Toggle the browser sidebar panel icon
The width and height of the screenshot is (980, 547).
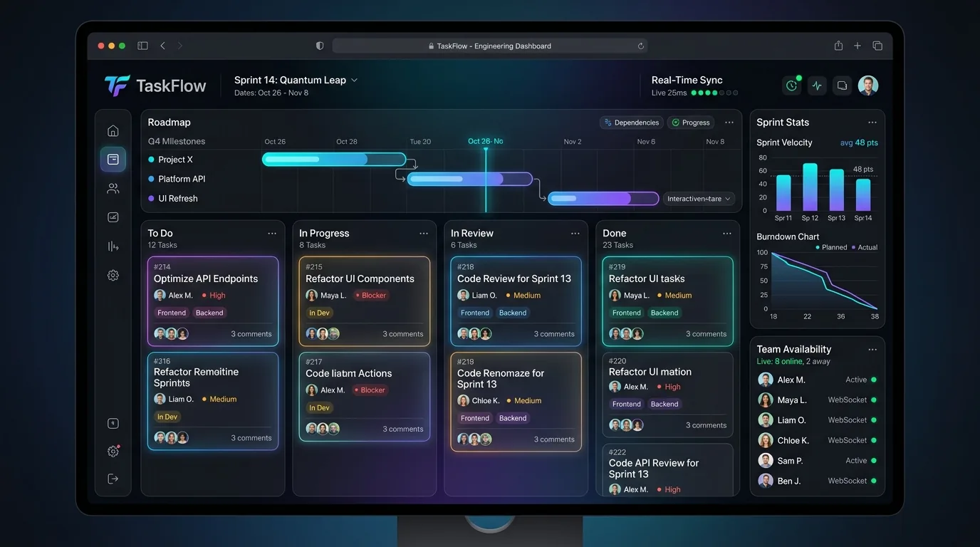tap(142, 46)
